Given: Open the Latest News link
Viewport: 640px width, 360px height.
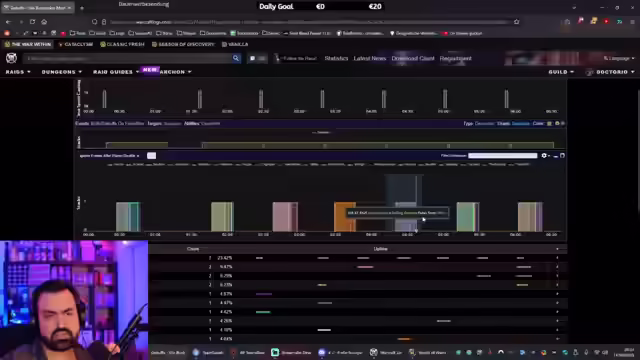Looking at the screenshot, I should [x=370, y=58].
